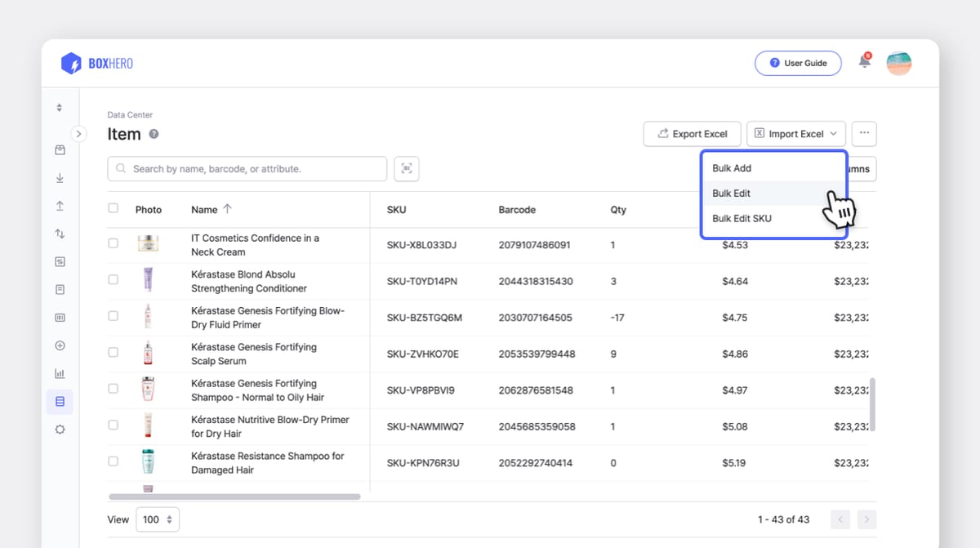
Task: Click the three-dot More actions icon
Action: (x=863, y=133)
